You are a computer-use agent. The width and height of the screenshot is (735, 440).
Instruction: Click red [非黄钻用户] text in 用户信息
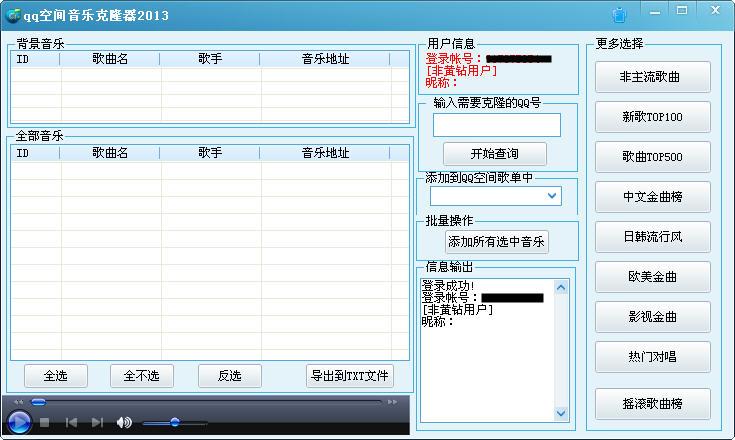[x=461, y=71]
